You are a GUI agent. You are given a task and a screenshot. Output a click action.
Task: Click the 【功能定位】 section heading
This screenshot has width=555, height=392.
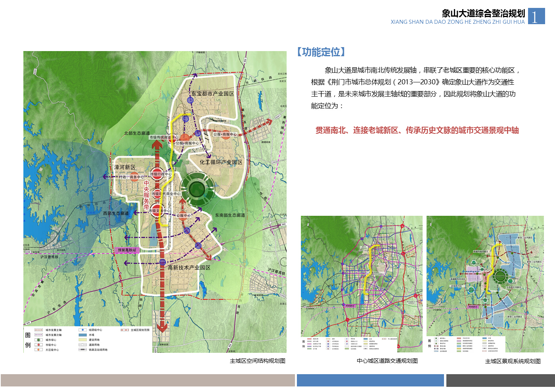point(321,52)
